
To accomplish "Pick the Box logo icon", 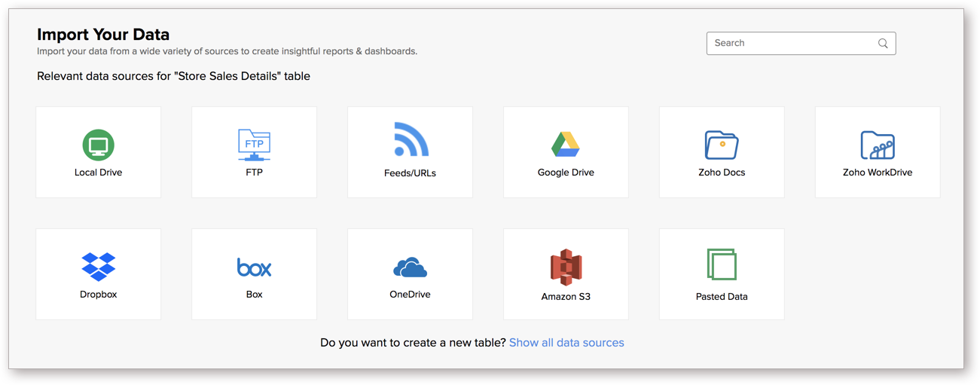I will point(254,267).
